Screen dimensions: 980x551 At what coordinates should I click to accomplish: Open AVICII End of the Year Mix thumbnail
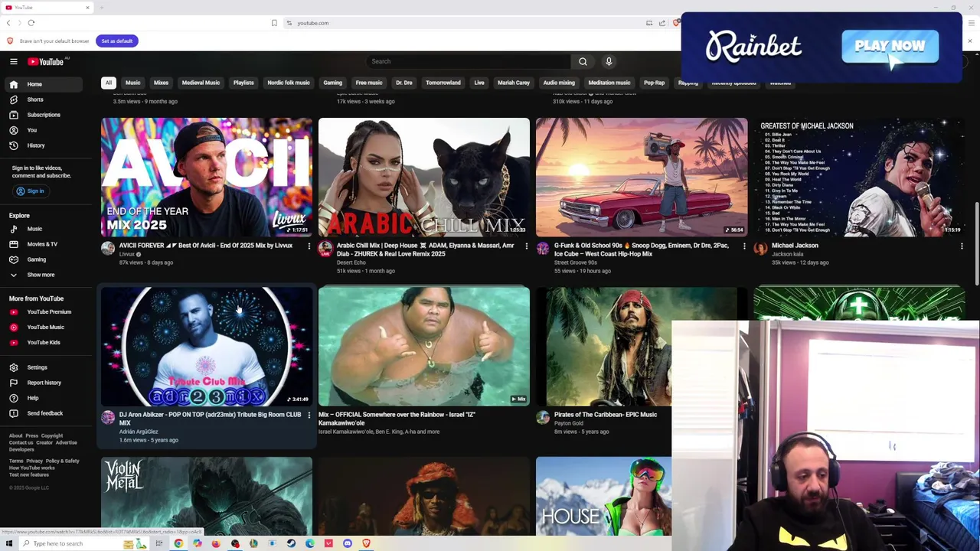(x=207, y=177)
